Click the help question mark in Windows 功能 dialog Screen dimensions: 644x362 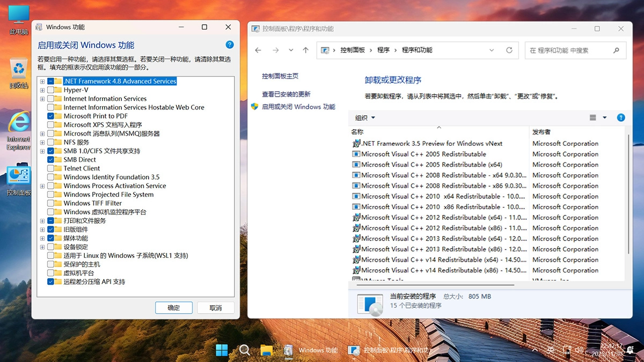coord(230,45)
